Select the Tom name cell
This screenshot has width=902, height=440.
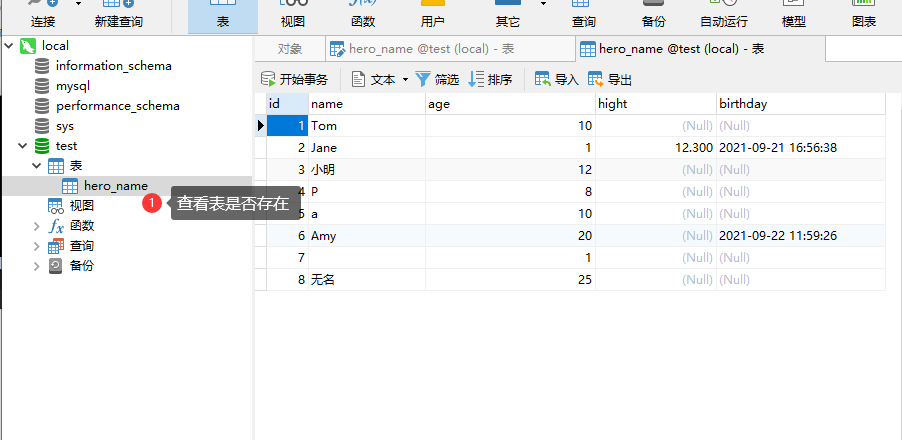[367, 126]
